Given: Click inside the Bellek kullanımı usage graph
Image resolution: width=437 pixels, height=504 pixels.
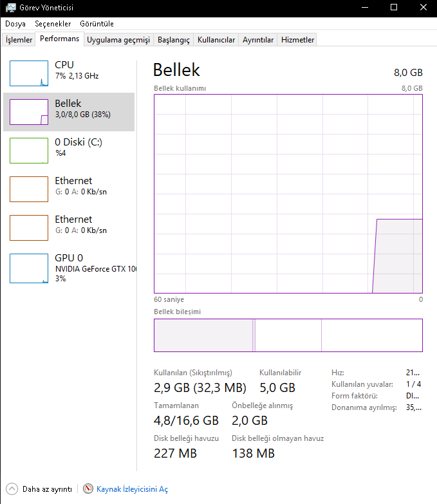Looking at the screenshot, I should pyautogui.click(x=288, y=193).
